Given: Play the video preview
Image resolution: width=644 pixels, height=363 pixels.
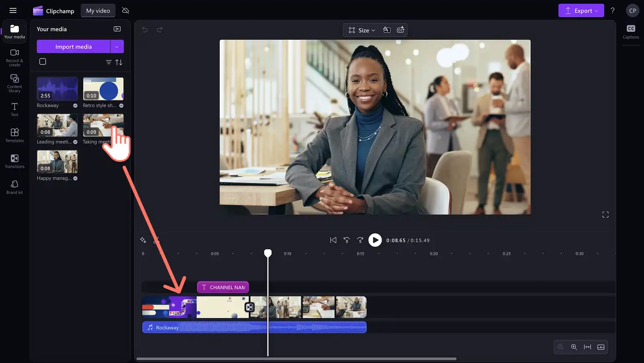Looking at the screenshot, I should pyautogui.click(x=375, y=240).
